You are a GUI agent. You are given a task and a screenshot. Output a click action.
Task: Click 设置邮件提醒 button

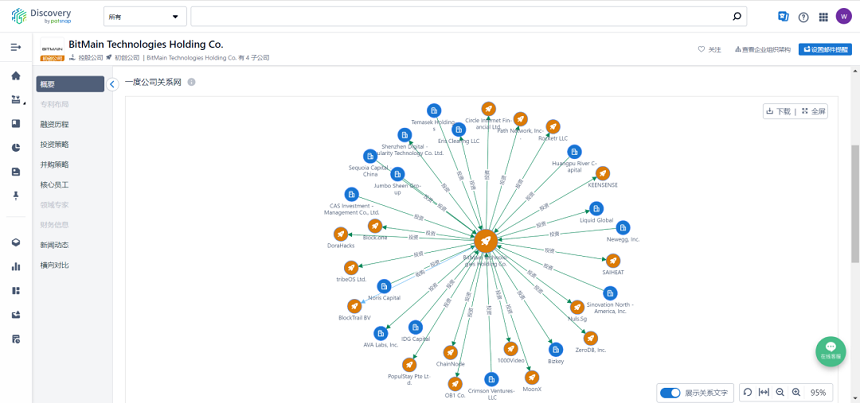point(824,49)
